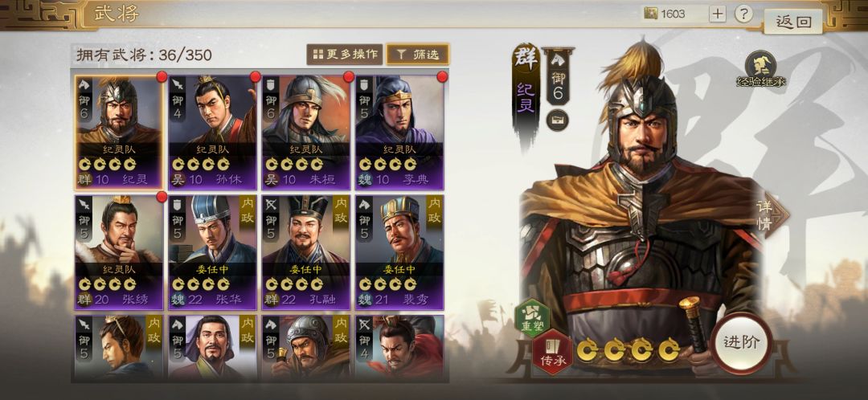This screenshot has width=868, height=400.
Task: Click the small chest icon below 御6 banner
Action: tap(558, 120)
